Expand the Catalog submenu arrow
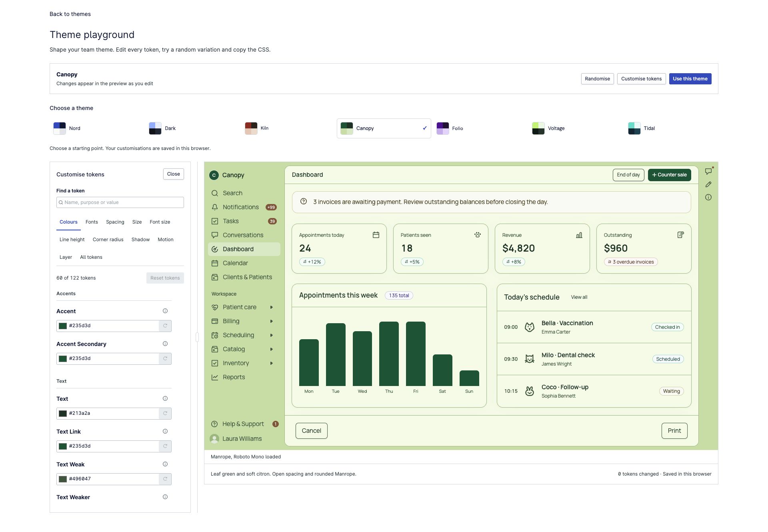 tap(272, 349)
